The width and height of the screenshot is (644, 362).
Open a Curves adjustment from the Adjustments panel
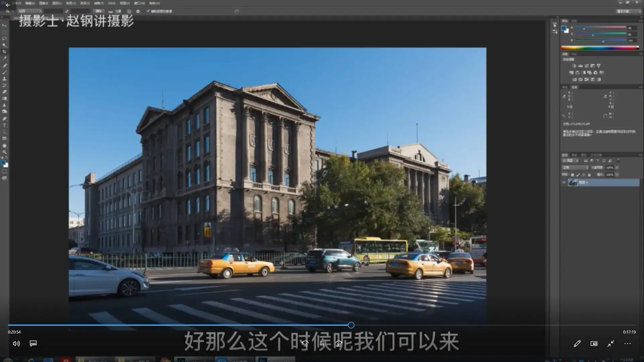pos(587,66)
